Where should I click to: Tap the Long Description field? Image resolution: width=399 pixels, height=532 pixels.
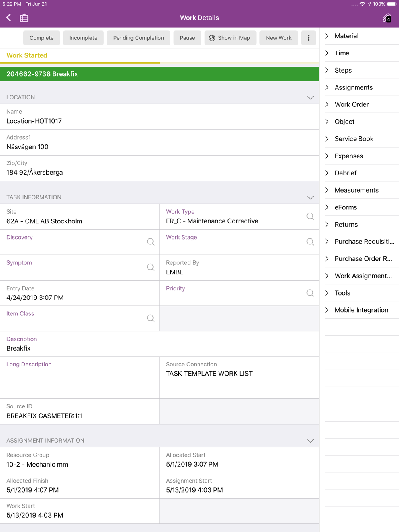pyautogui.click(x=80, y=378)
